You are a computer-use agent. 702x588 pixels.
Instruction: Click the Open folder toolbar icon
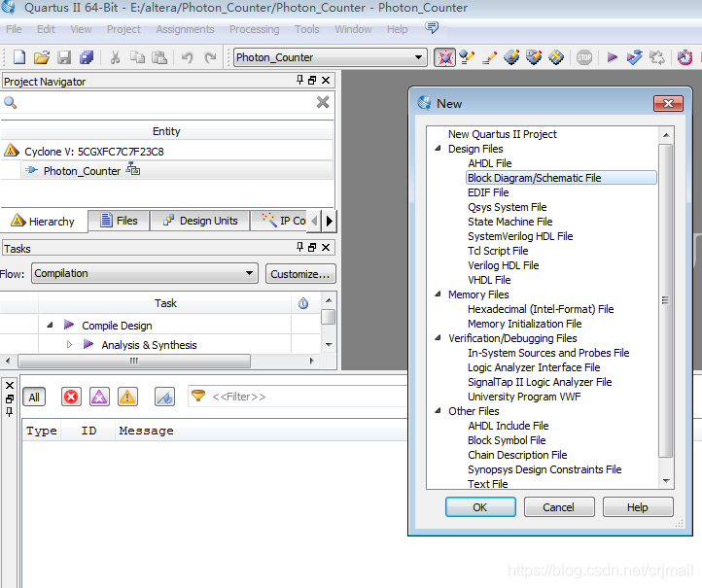42,57
